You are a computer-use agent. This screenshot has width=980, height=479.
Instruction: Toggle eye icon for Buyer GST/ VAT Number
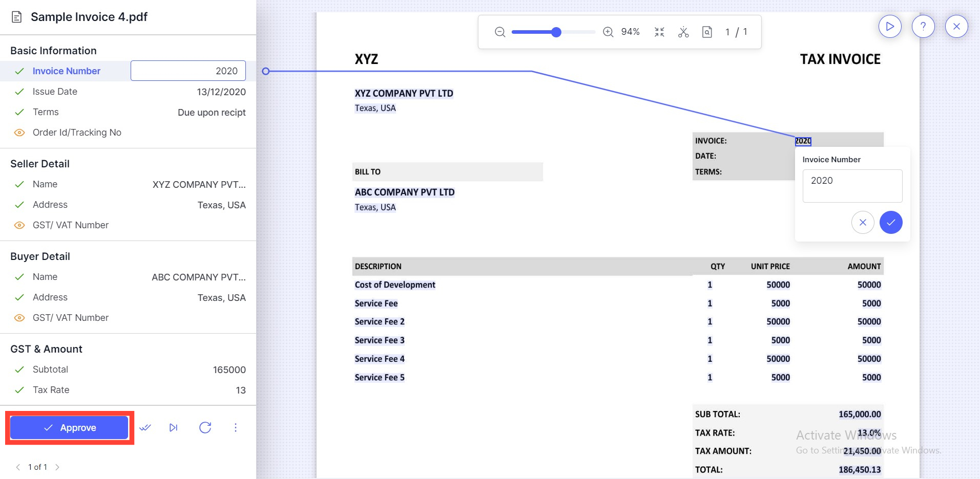coord(19,318)
